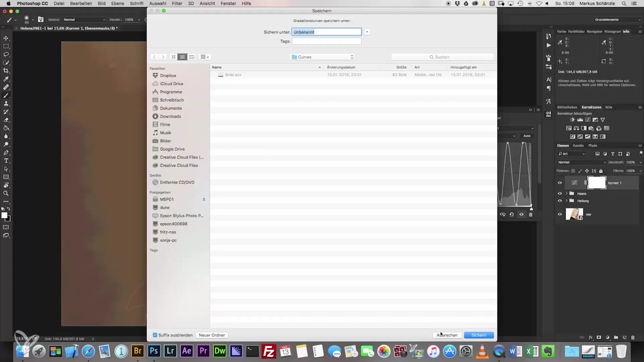Switch to list view in save dialog

point(182,57)
